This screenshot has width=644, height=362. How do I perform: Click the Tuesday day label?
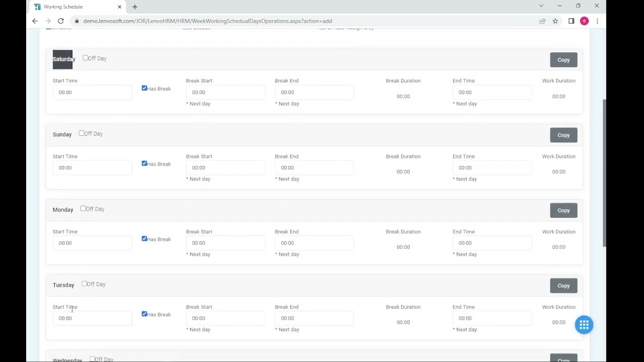(x=63, y=285)
